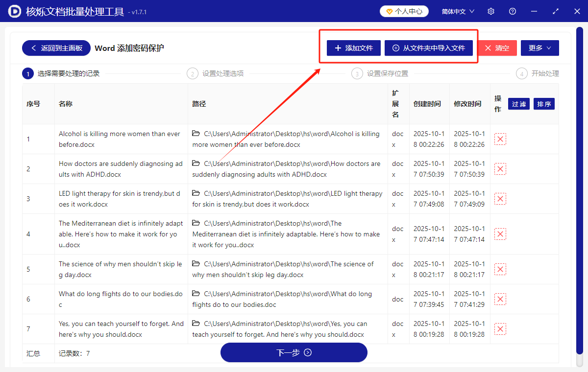Click the 清空 button
Image resolution: width=588 pixels, height=372 pixels.
point(497,47)
